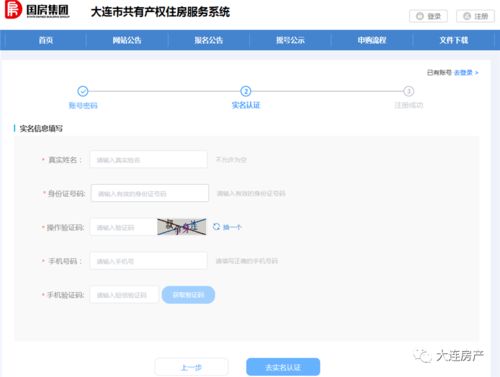Click the step 2 实名认证 circle

(246, 91)
